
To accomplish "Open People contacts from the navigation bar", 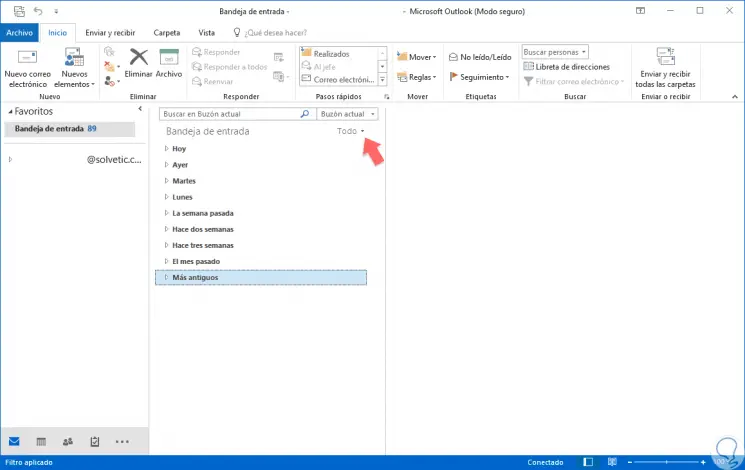I will [68, 441].
